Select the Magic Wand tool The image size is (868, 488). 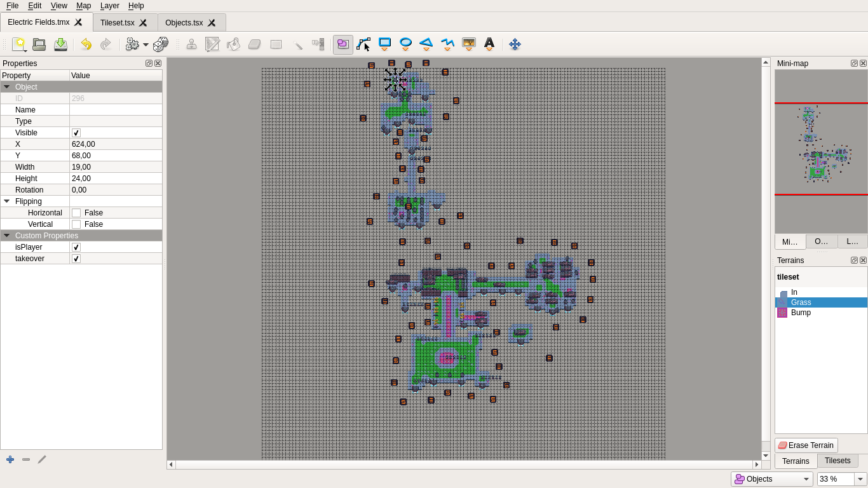point(297,44)
